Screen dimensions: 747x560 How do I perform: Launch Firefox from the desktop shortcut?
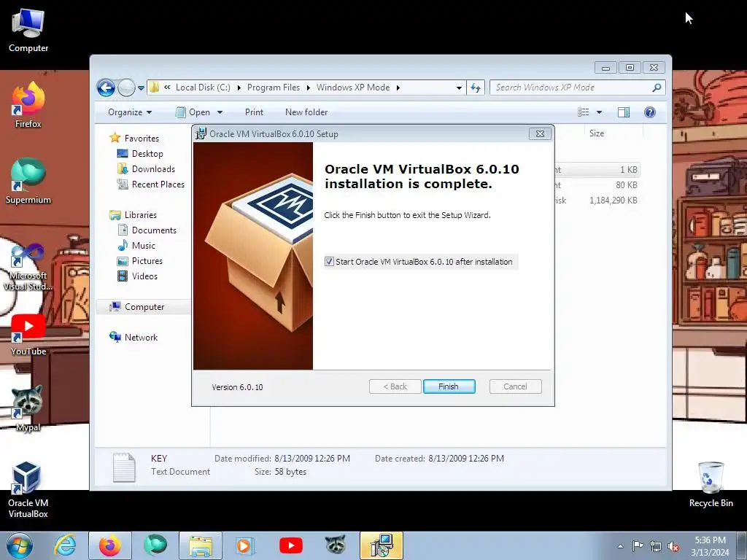[x=28, y=105]
